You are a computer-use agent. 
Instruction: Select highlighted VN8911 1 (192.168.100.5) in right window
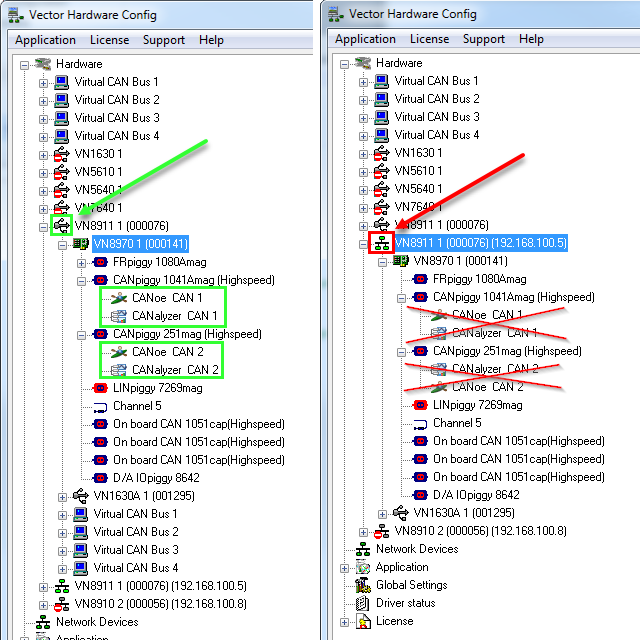click(480, 243)
